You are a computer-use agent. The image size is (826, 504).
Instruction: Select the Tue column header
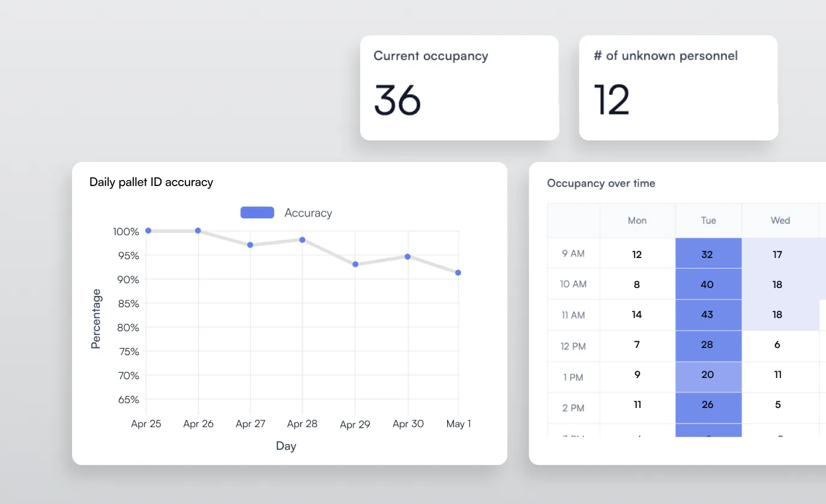[x=708, y=220]
